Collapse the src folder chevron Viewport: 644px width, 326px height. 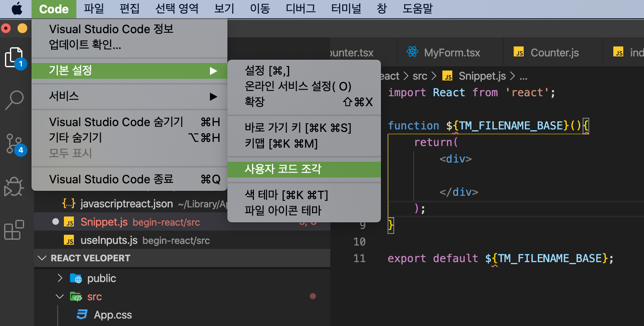pos(60,297)
